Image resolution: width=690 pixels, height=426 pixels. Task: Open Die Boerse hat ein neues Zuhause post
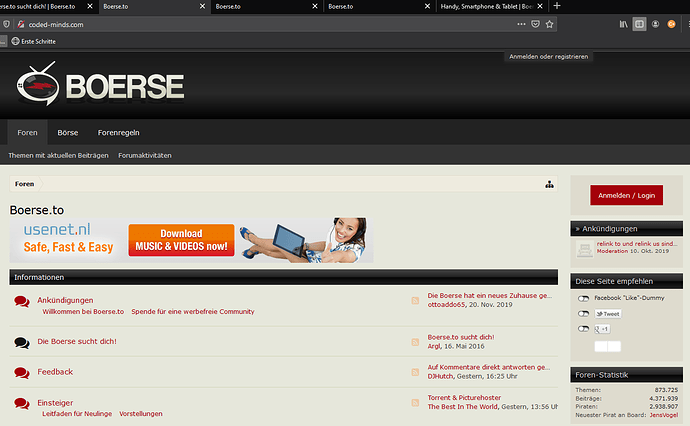coord(489,296)
